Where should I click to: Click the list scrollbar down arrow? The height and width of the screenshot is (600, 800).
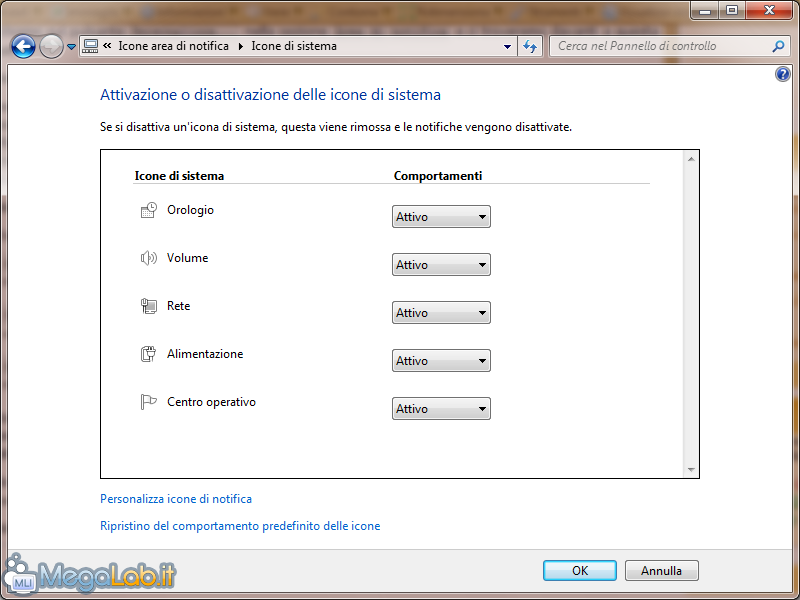click(691, 469)
